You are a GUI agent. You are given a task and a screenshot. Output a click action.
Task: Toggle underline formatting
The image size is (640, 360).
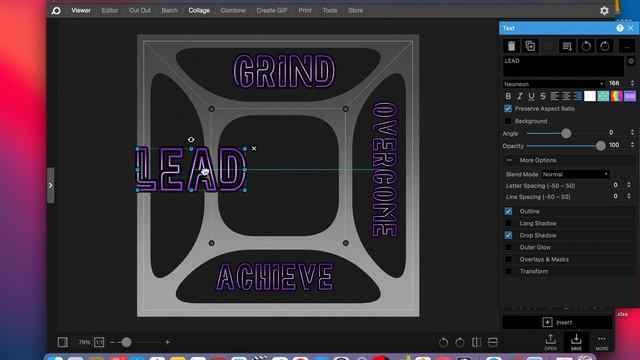pos(531,96)
